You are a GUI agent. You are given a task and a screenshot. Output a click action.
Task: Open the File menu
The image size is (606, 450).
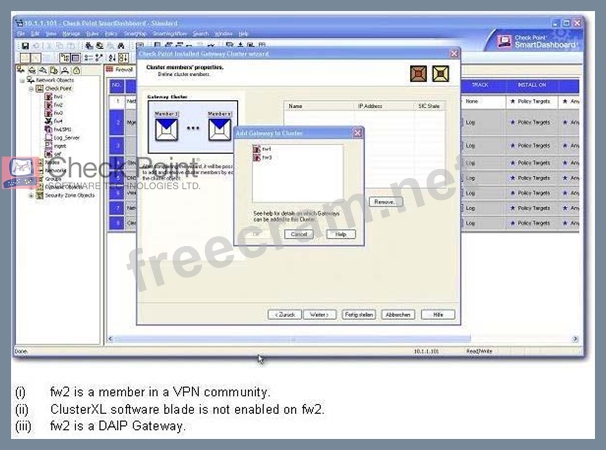[21, 34]
